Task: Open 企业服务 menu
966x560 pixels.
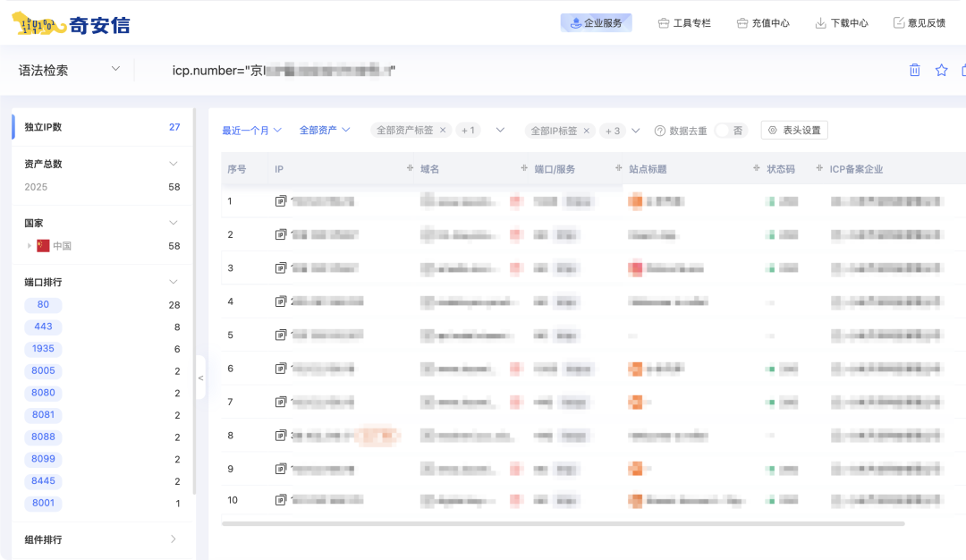Action: [x=596, y=22]
